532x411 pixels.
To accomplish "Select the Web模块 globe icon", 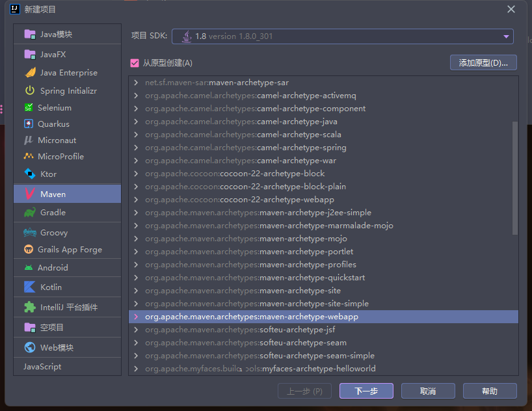I will click(x=30, y=347).
